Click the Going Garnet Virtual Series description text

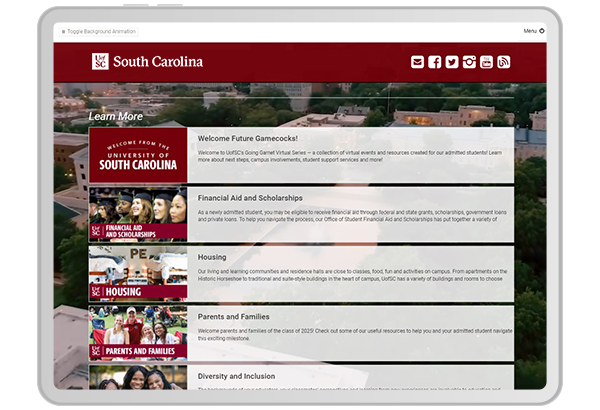coord(349,156)
